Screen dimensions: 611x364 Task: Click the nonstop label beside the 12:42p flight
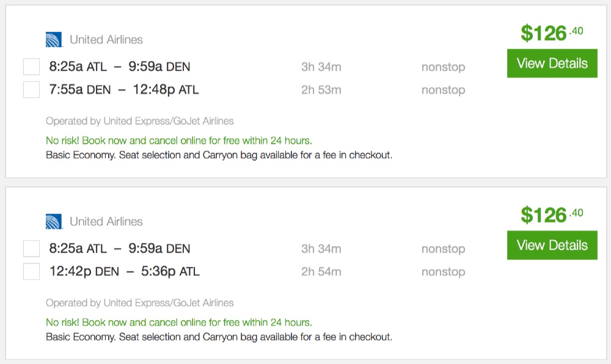click(x=443, y=272)
